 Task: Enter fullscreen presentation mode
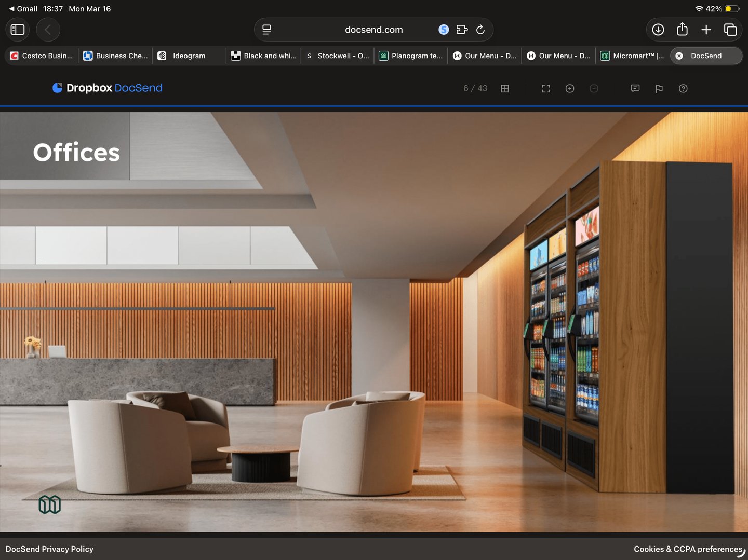click(545, 89)
